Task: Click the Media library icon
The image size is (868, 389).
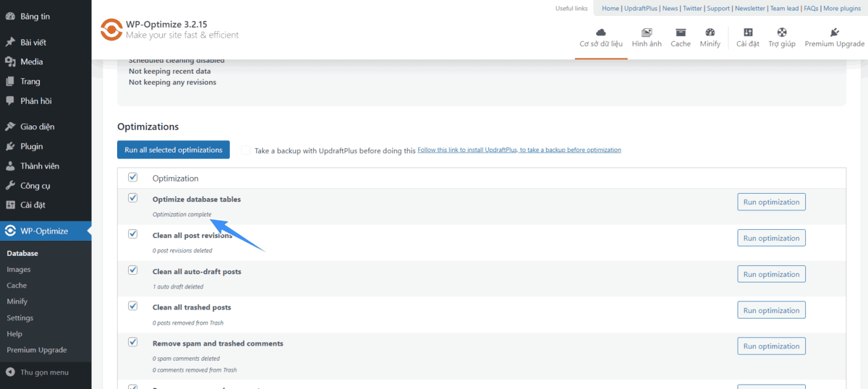Action: point(10,61)
